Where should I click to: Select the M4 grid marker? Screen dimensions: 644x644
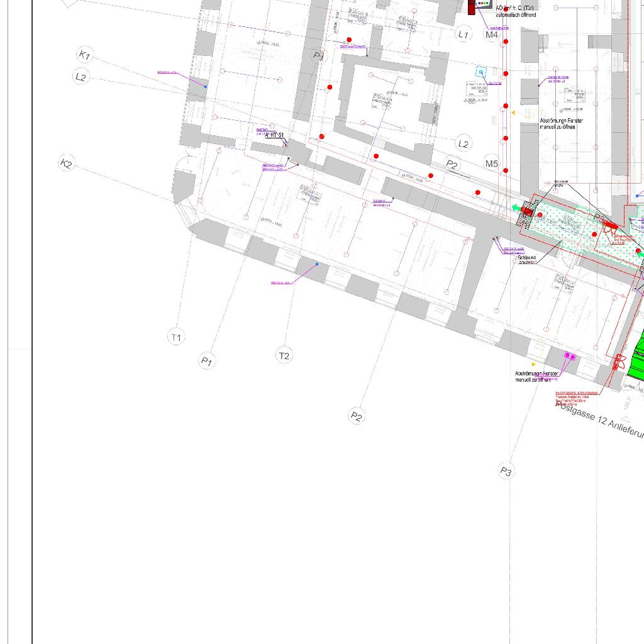pos(492,35)
